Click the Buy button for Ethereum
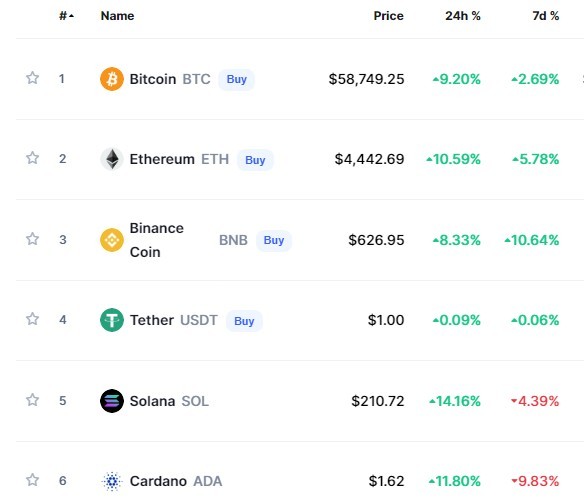584x500 pixels. pos(255,160)
